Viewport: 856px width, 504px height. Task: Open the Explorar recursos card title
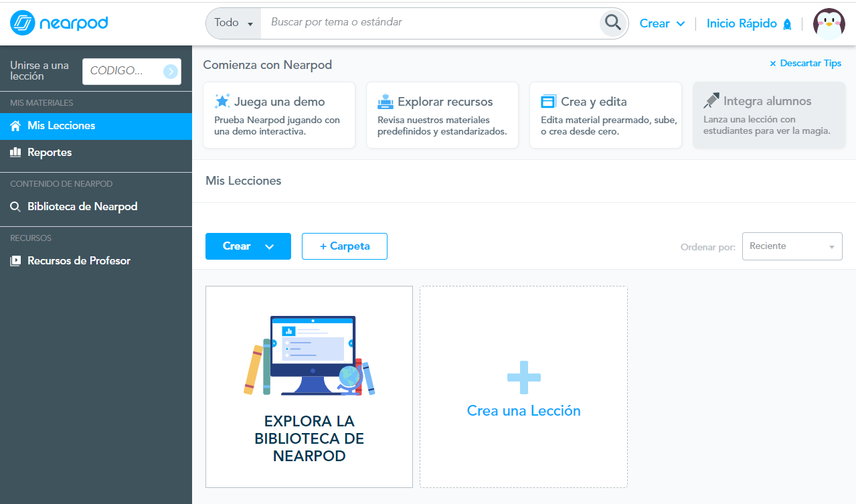445,102
